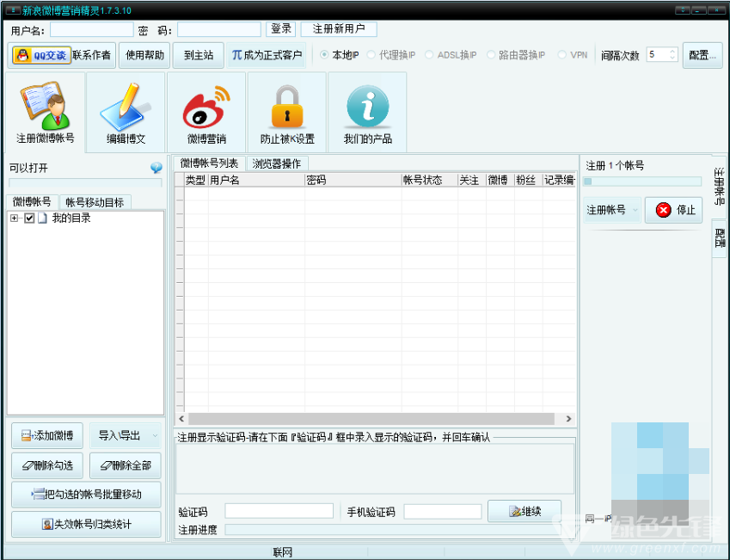The width and height of the screenshot is (730, 560).
Task: Click the 注册 1 个帐号 progress bar
Action: point(642,182)
